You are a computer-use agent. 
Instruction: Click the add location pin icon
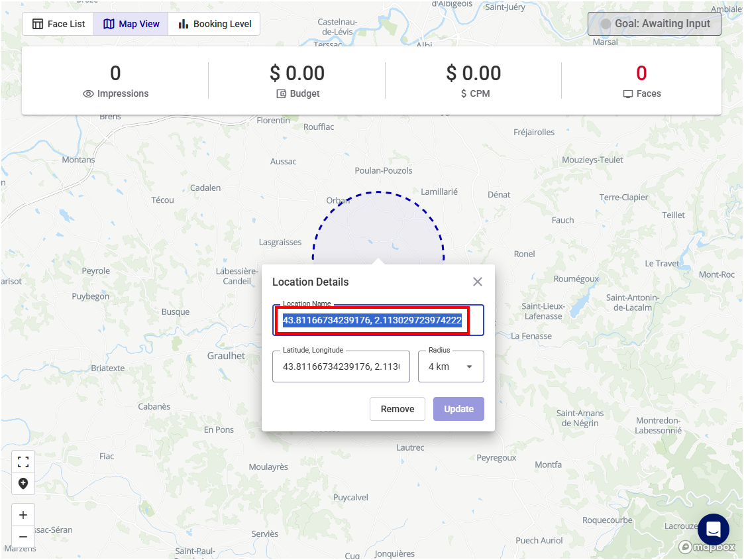pos(23,484)
